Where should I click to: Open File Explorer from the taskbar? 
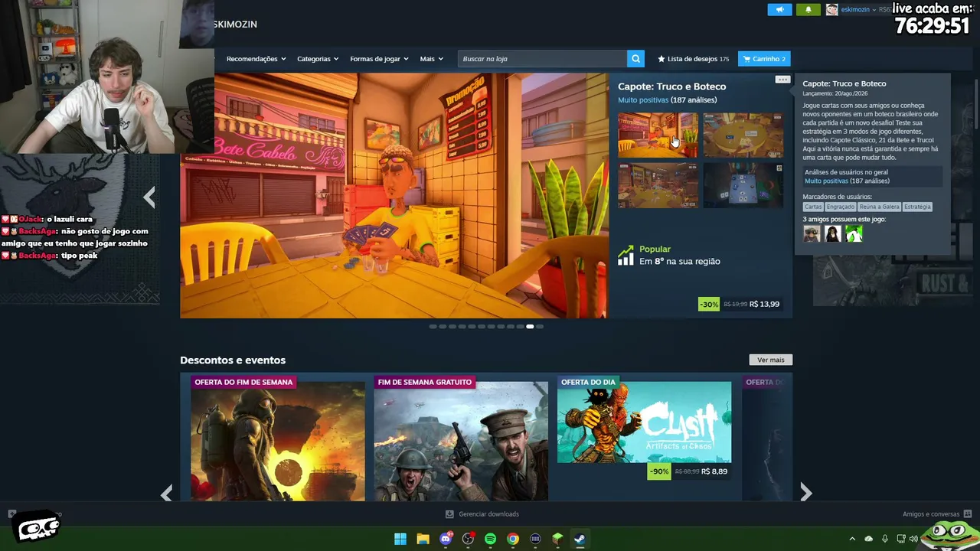[x=423, y=539]
